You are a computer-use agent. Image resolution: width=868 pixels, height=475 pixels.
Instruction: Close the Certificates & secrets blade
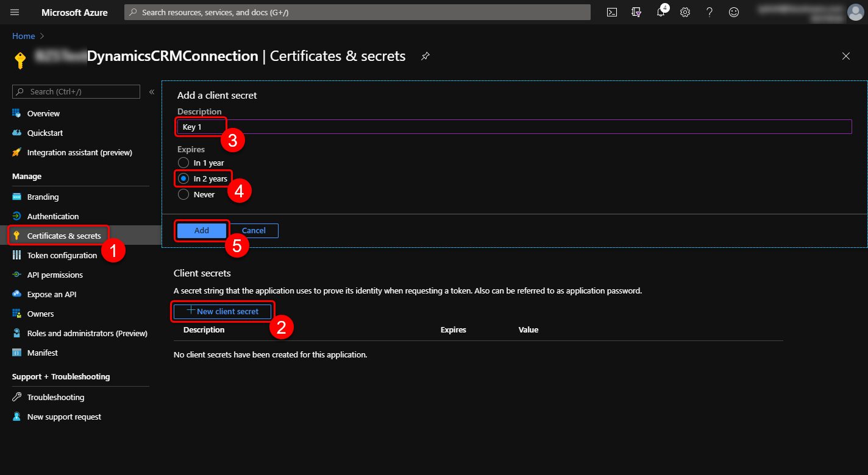845,56
